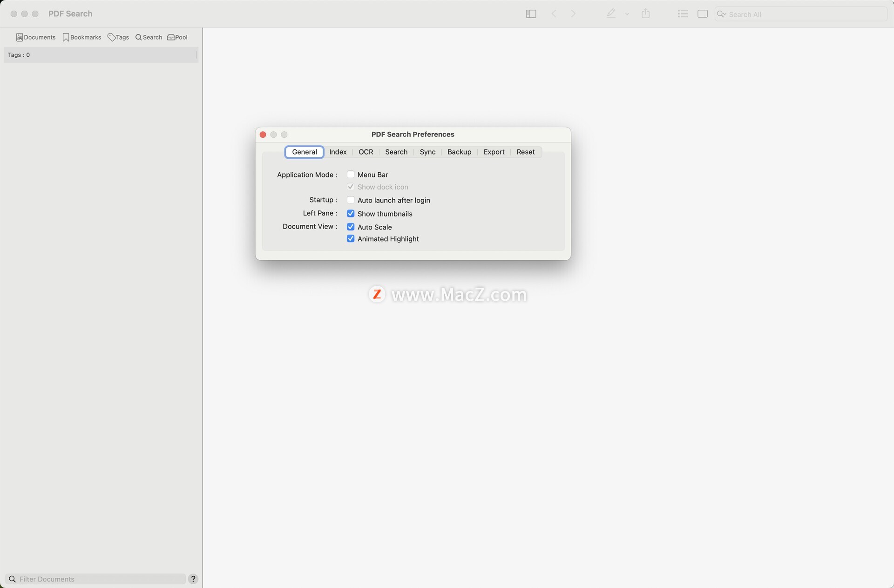Open the Share icon in toolbar
The height and width of the screenshot is (588, 894).
coord(645,14)
